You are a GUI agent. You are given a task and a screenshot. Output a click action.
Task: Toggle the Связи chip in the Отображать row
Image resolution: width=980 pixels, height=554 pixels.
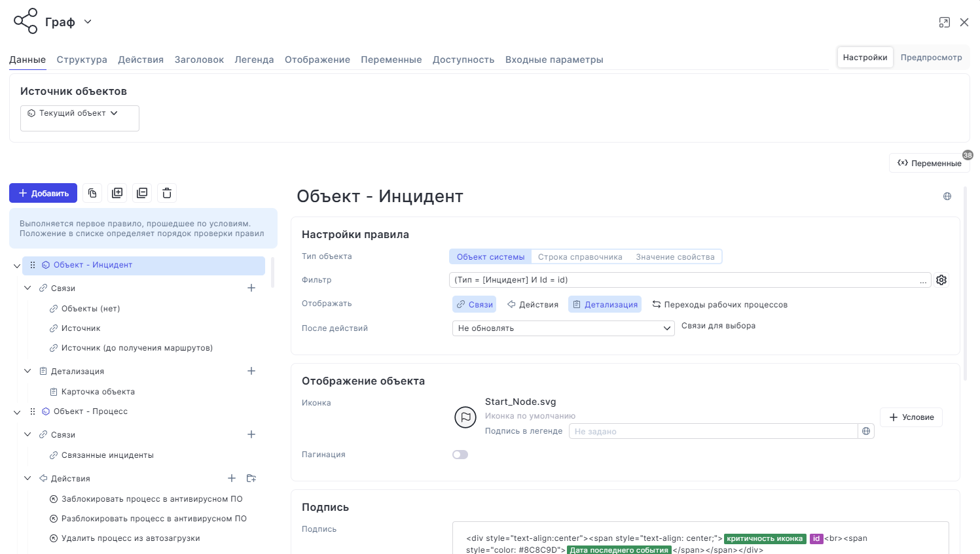click(475, 304)
